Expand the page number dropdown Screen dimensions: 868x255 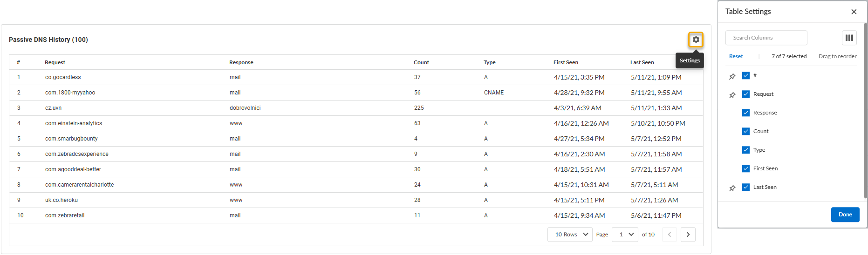625,235
